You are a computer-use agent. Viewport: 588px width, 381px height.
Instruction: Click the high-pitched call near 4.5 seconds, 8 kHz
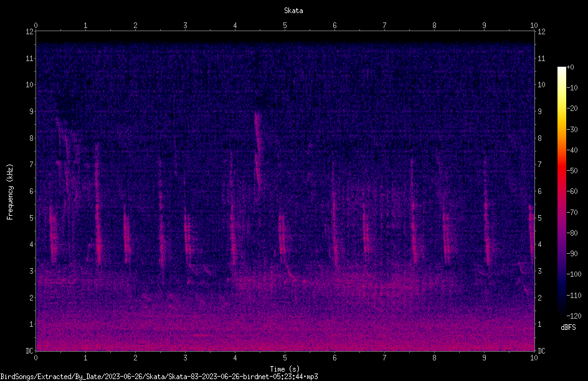(258, 150)
